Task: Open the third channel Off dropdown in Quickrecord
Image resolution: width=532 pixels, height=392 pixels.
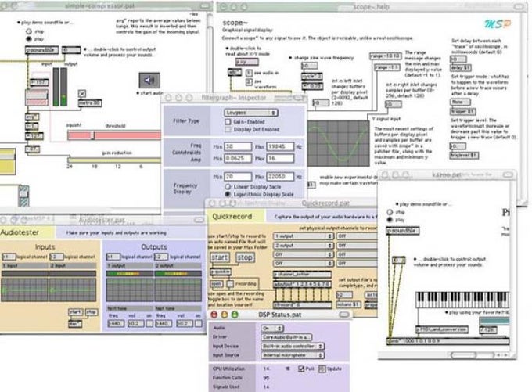Action: 304,254
